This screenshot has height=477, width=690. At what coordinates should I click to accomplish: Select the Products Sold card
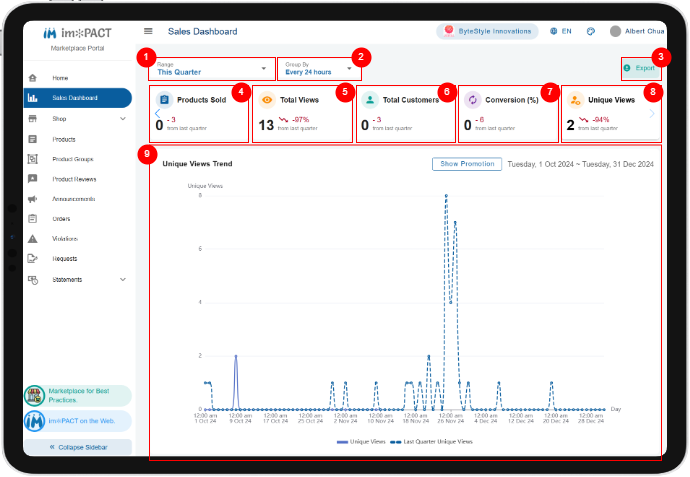199,114
